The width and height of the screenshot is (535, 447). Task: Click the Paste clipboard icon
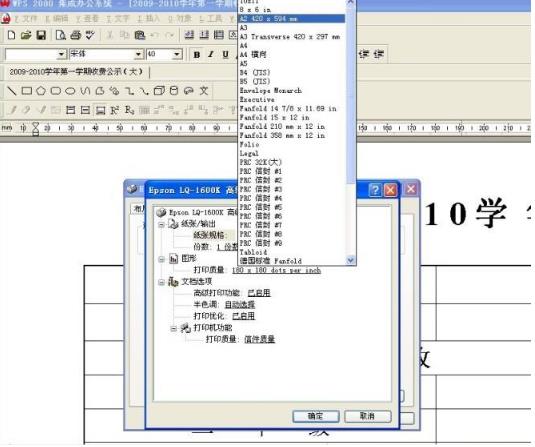(140, 35)
